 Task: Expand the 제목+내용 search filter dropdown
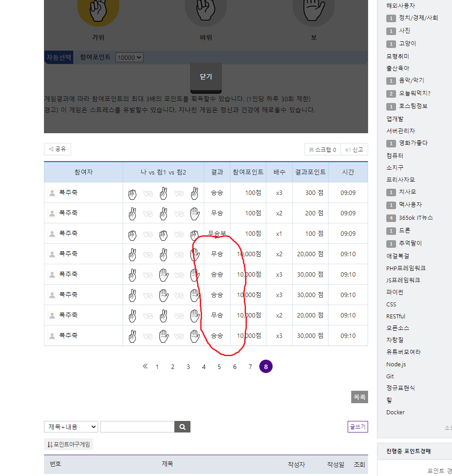coord(71,427)
